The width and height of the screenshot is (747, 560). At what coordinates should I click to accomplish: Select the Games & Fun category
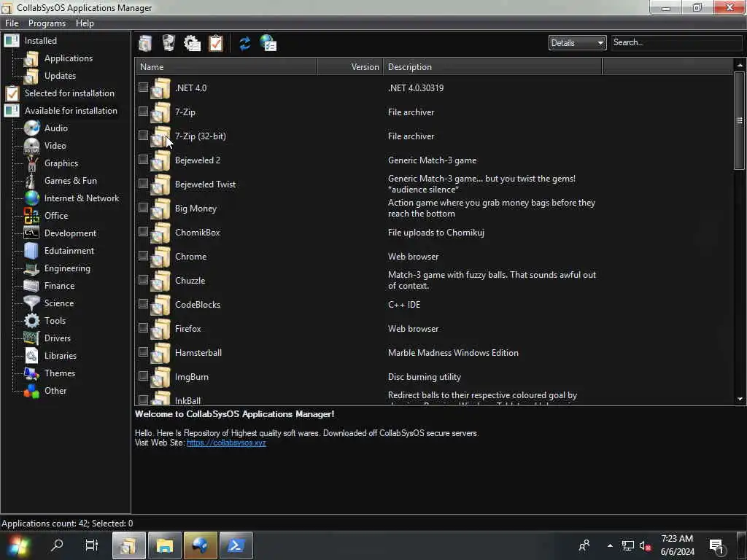71,181
